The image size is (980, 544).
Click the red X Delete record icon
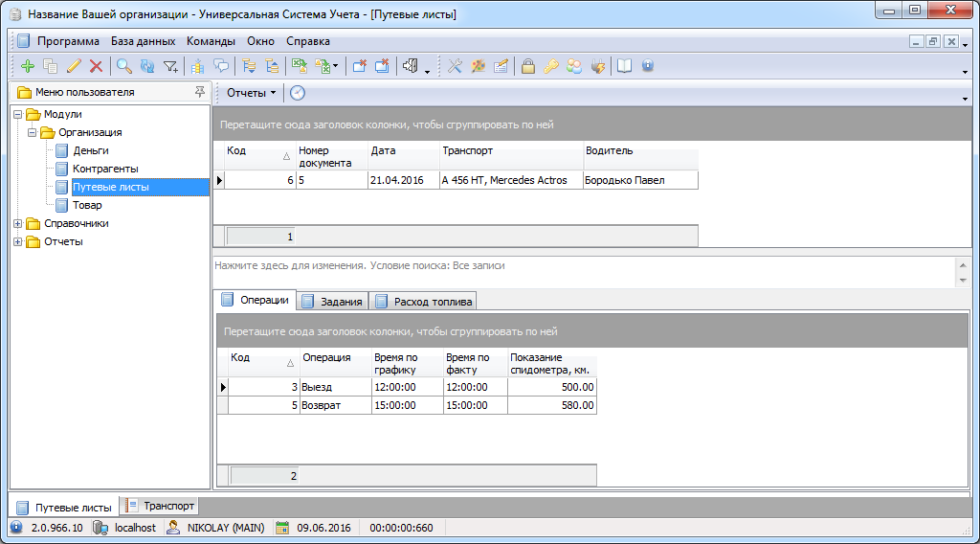point(97,66)
